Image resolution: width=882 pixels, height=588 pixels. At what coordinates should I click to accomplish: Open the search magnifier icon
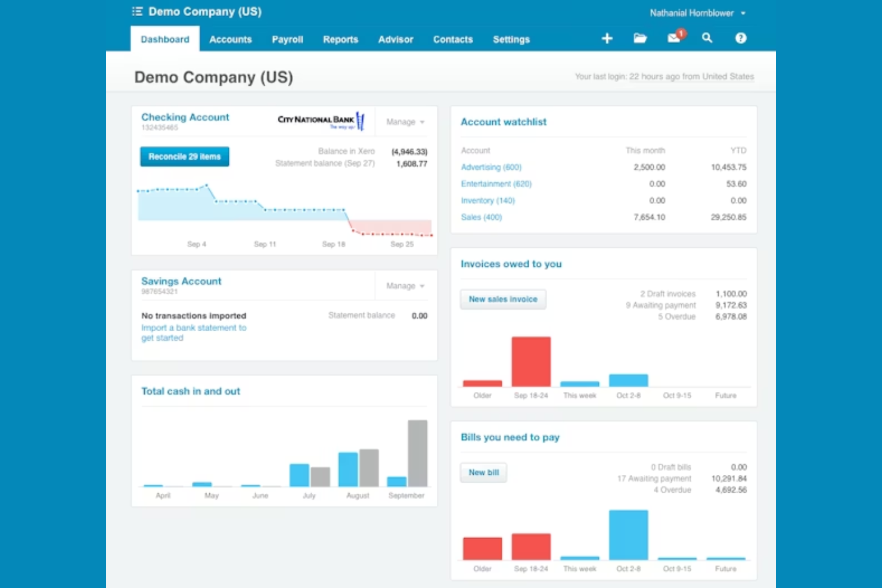point(707,38)
